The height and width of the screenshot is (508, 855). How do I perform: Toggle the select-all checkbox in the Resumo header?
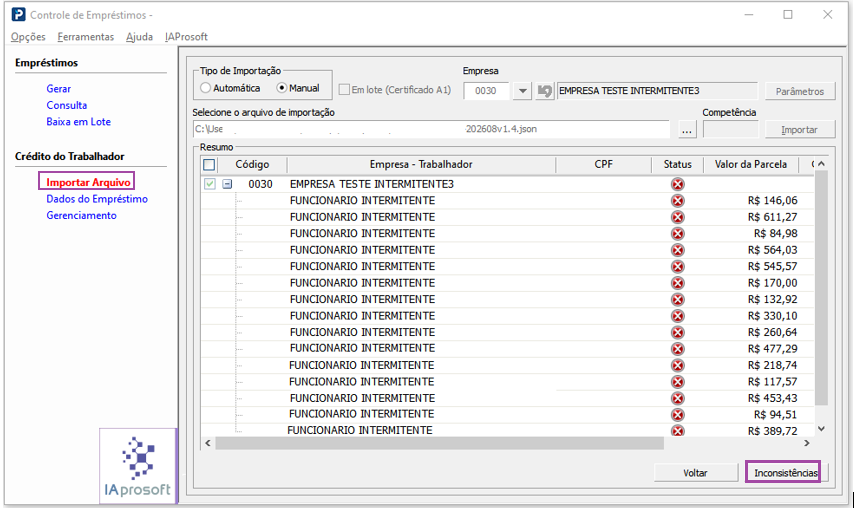pyautogui.click(x=209, y=165)
